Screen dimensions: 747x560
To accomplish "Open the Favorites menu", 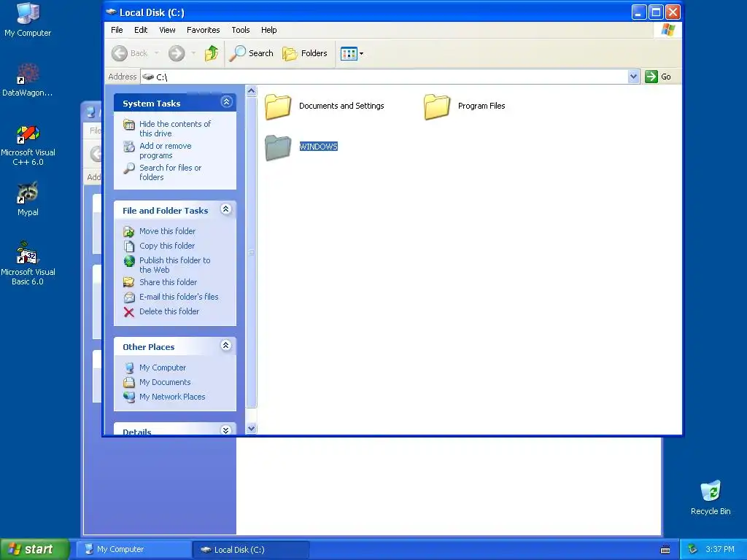I will 203,30.
